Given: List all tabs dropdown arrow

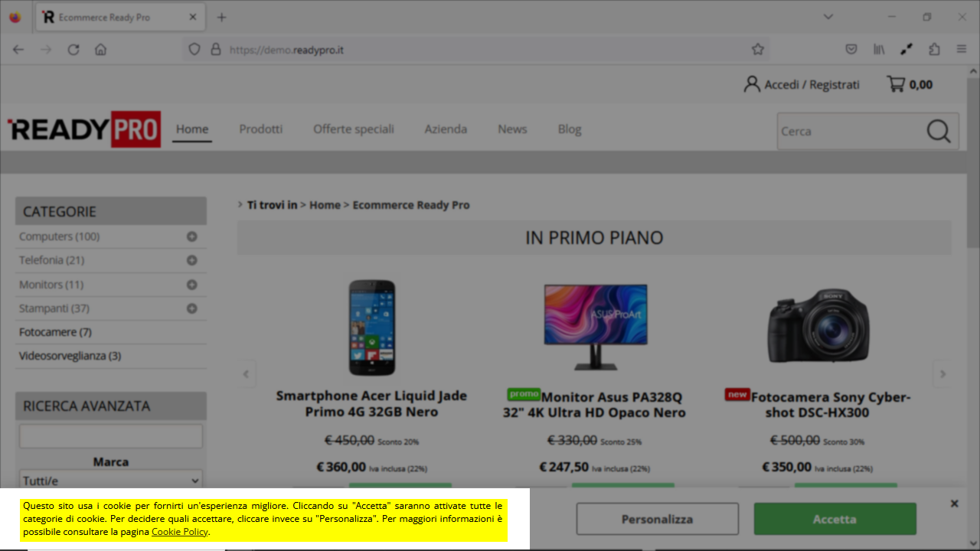Looking at the screenshot, I should tap(828, 17).
